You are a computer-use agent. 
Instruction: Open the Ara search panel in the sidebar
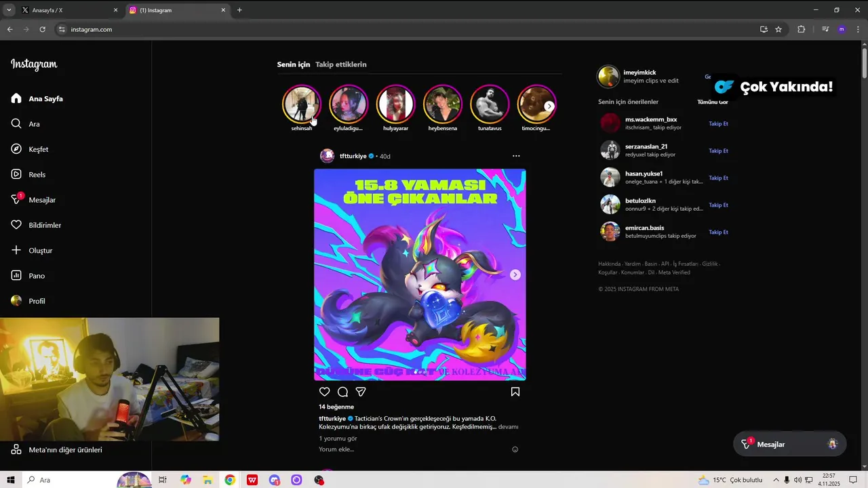click(26, 124)
